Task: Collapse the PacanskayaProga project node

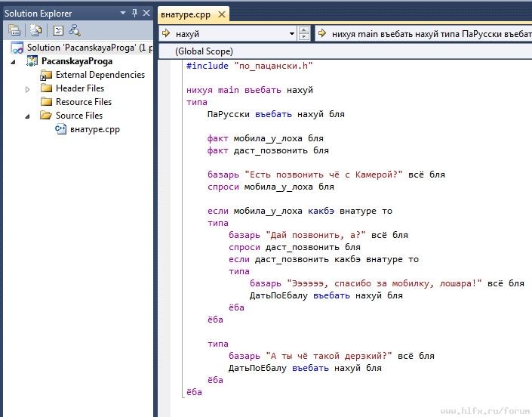Action: point(14,61)
